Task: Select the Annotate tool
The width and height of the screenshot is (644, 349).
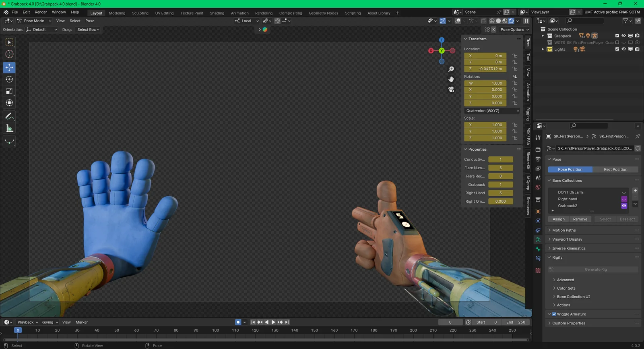Action: coord(9,116)
